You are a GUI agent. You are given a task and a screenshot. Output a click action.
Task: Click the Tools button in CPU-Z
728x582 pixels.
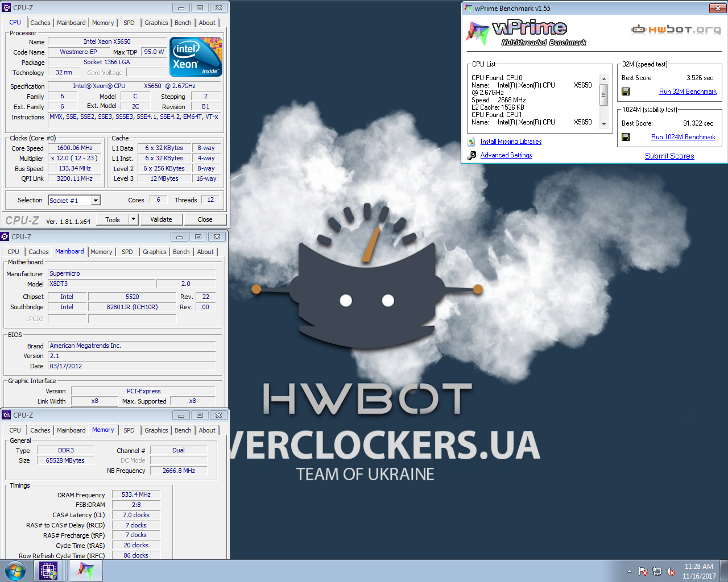[x=113, y=219]
